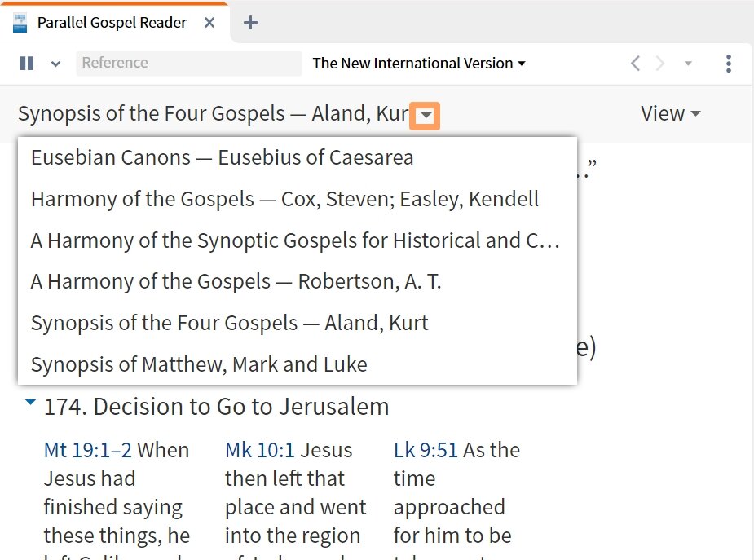Select Synopsis of the Four Gospels menu entry
This screenshot has height=560, width=754.
tap(298, 323)
